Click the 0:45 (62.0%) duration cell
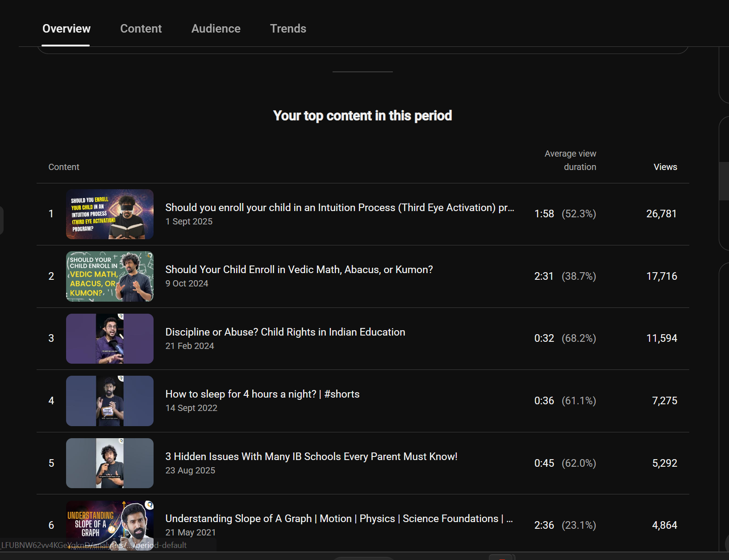 (x=565, y=463)
